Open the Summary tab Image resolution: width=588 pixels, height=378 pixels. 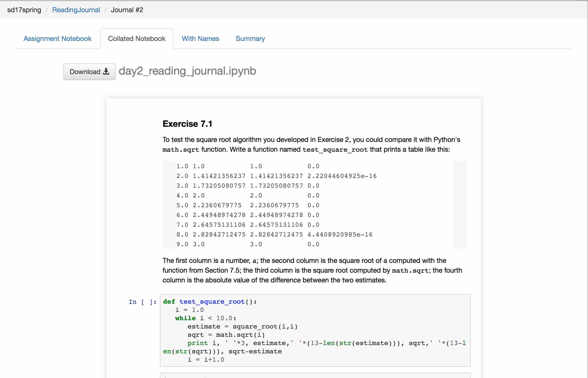pyautogui.click(x=250, y=39)
